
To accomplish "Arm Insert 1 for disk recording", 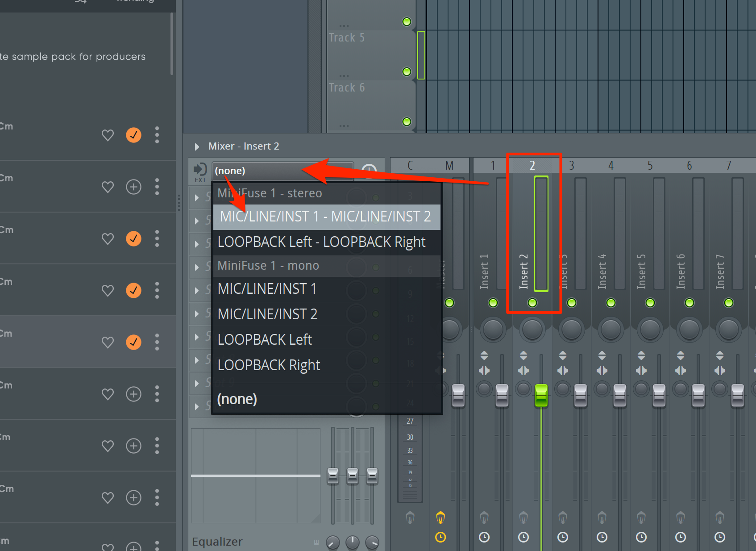I will pyautogui.click(x=484, y=518).
